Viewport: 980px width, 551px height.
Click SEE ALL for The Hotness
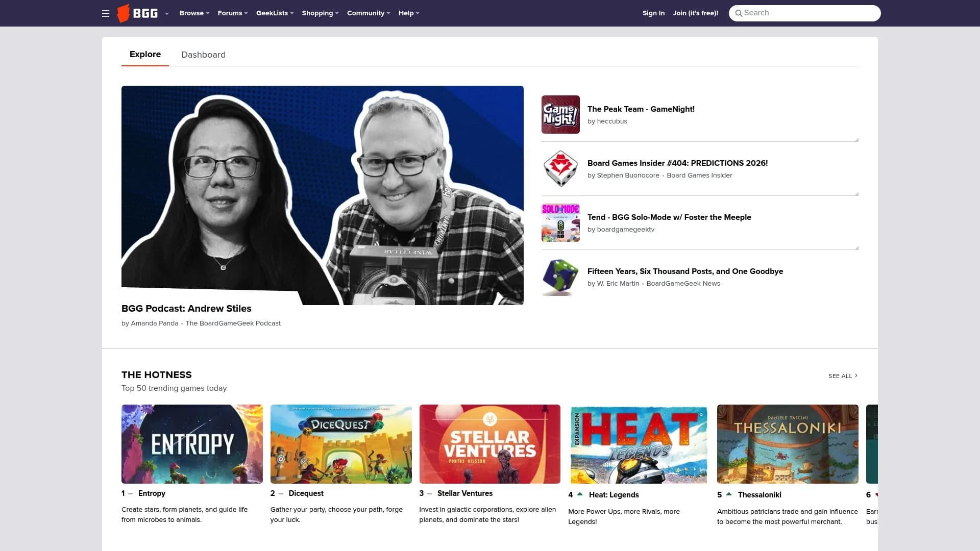pos(843,376)
